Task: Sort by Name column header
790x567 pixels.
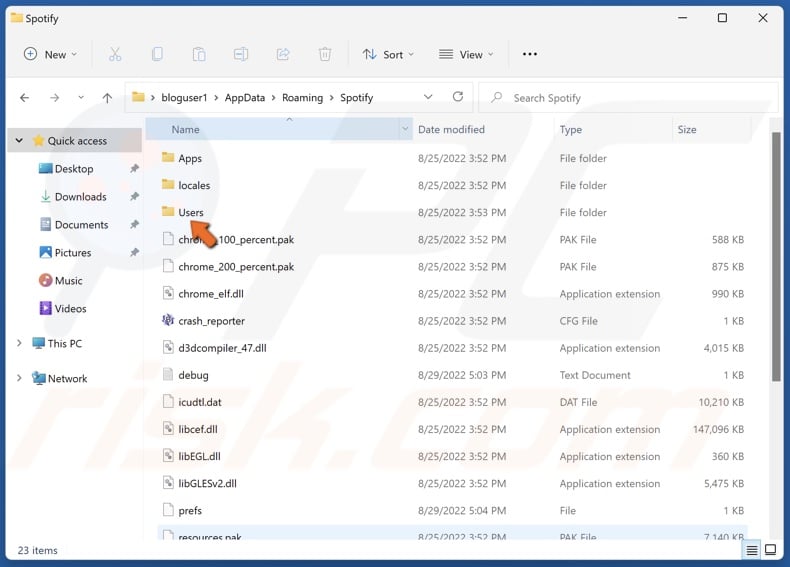Action: point(185,130)
